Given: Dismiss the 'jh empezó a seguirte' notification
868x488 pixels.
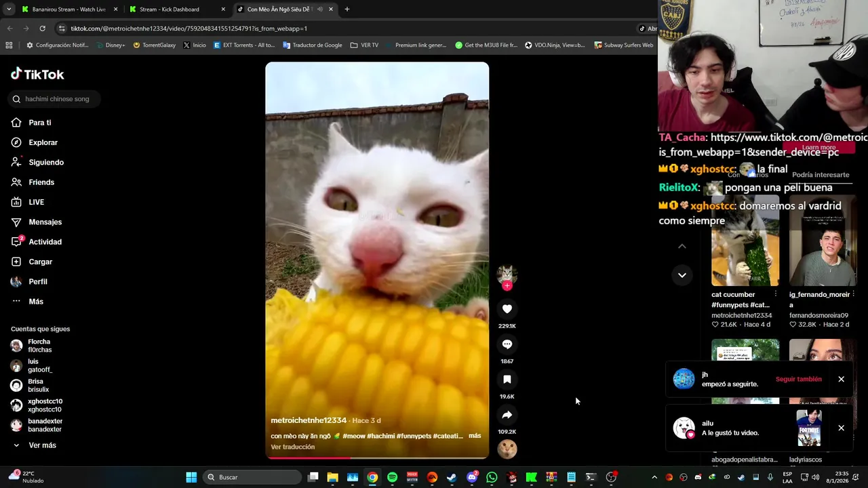Looking at the screenshot, I should point(841,379).
